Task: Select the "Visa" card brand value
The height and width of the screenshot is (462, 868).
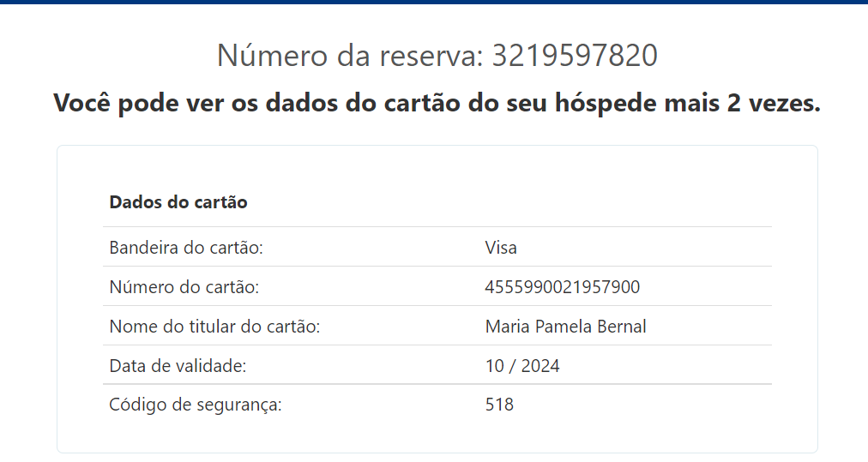Action: [x=501, y=248]
